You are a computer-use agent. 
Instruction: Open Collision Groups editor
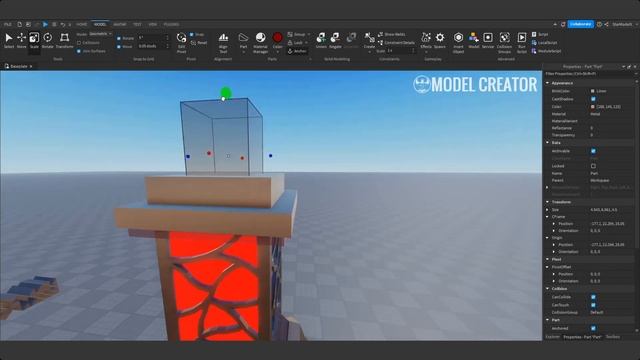504,42
